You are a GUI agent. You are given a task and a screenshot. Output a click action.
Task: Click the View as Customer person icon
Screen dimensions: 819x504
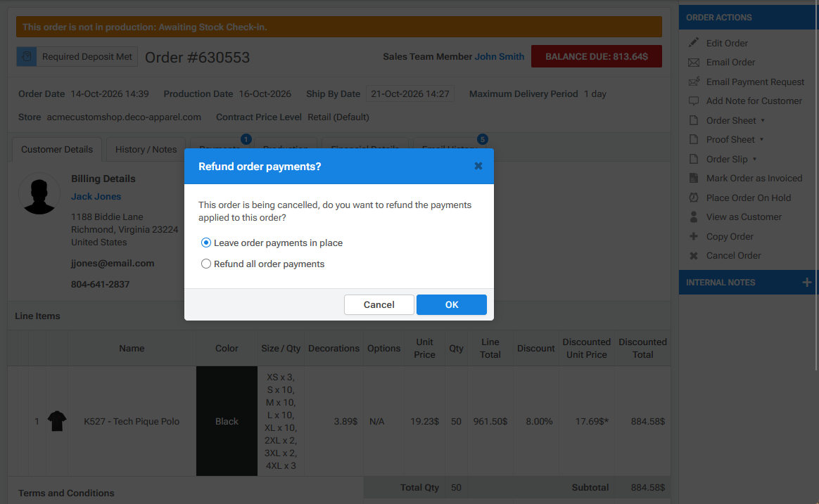point(694,217)
